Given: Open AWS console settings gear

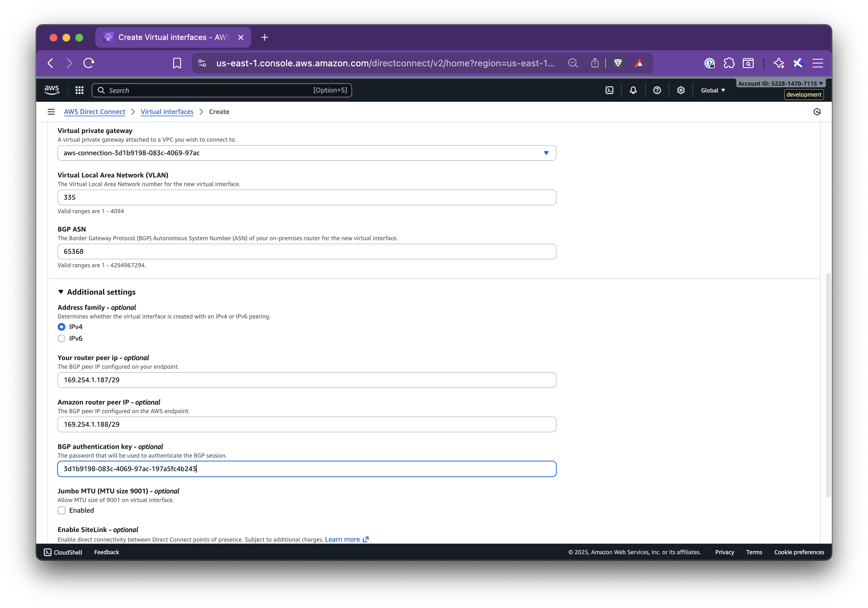Looking at the screenshot, I should [681, 90].
